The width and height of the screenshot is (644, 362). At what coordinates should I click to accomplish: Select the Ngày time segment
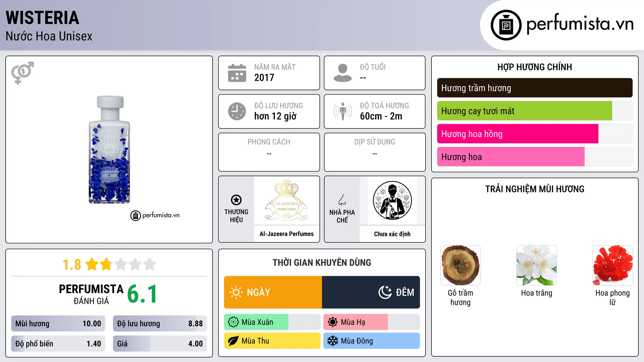(273, 292)
